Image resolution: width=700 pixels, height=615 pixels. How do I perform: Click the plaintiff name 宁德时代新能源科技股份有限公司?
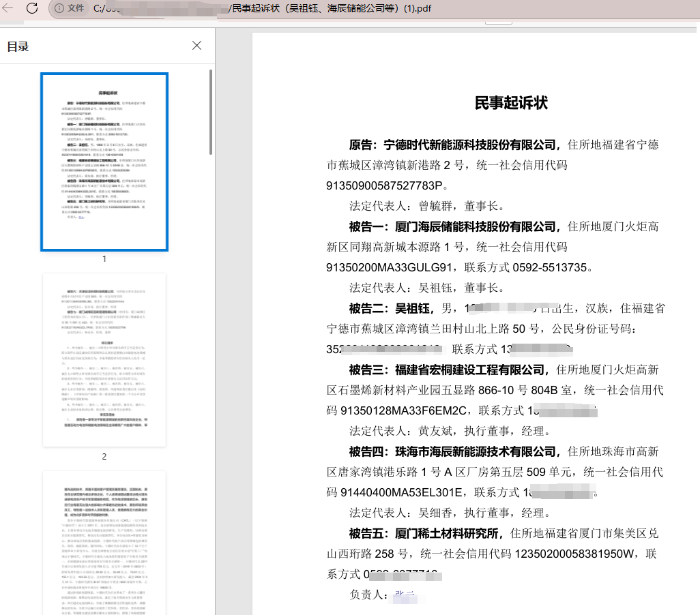click(469, 145)
